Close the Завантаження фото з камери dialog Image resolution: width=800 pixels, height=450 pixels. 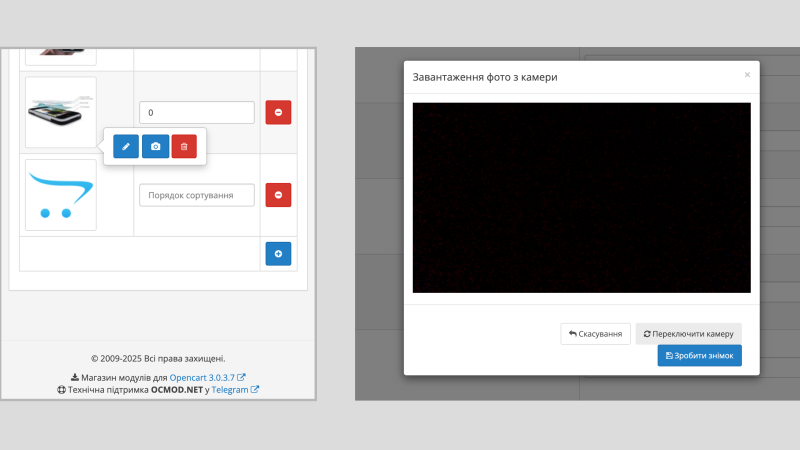click(x=747, y=75)
